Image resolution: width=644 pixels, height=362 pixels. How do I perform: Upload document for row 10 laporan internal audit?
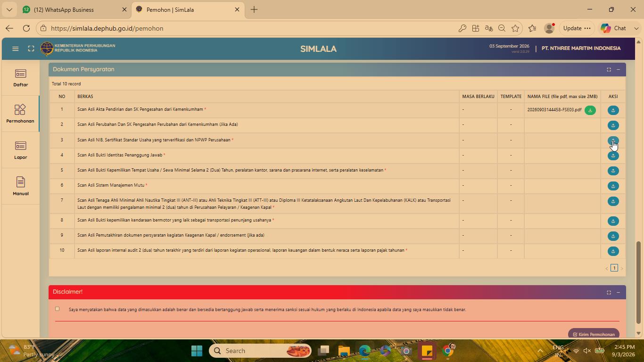coord(613,251)
